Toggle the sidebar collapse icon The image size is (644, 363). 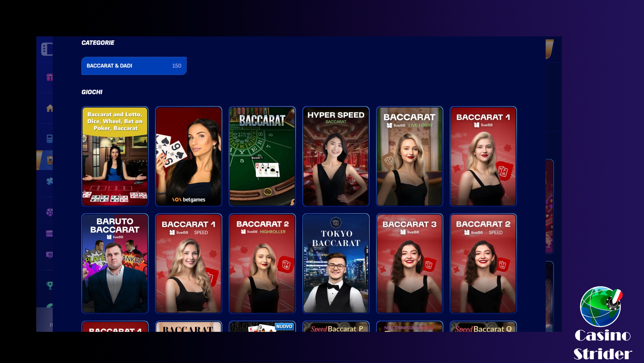click(x=47, y=49)
